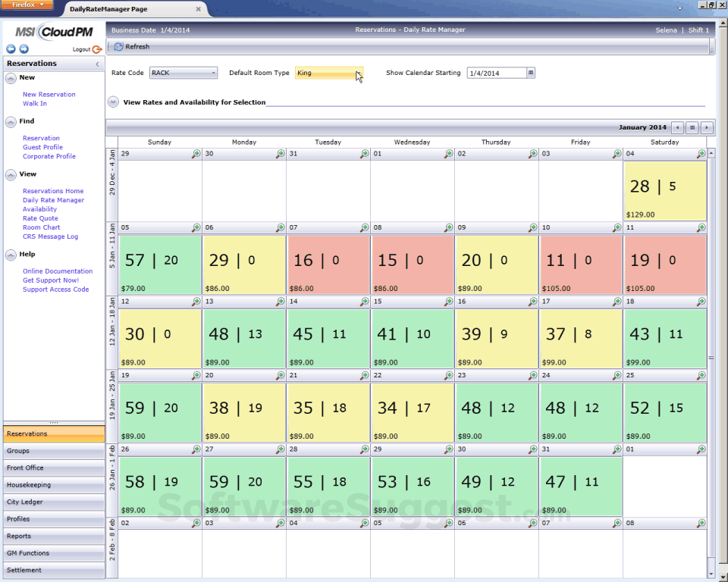Click the magnifier icon on day 18 Saturday
728x582 pixels.
click(x=701, y=301)
